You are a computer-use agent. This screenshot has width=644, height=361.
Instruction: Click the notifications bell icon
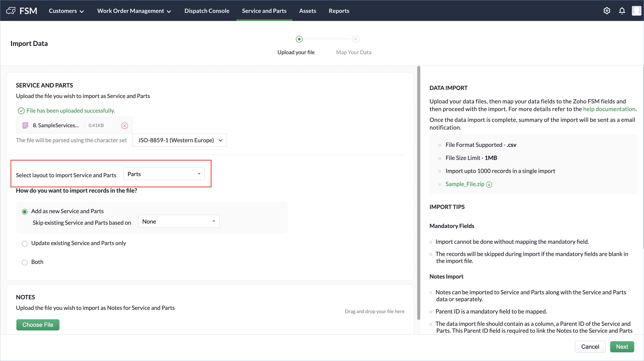coord(622,11)
